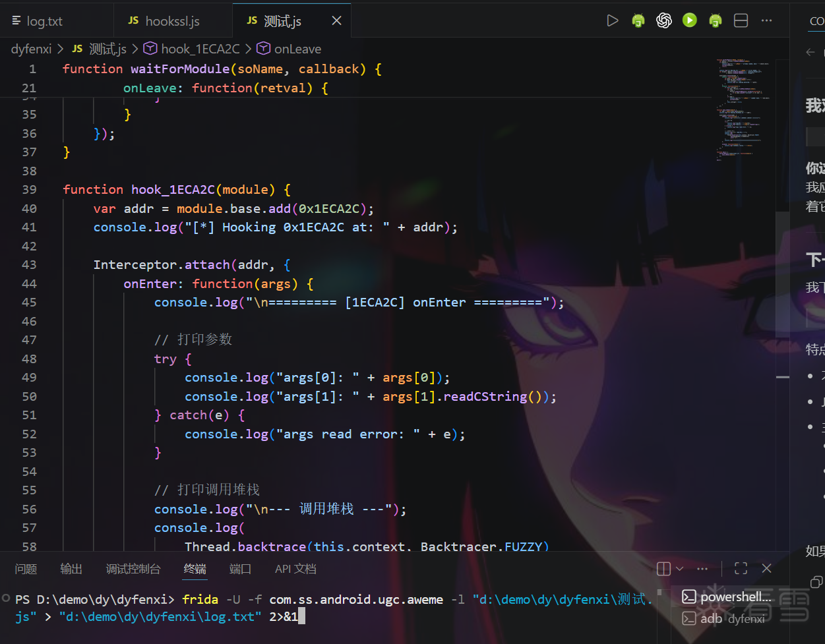Open the 测试.js breadcrumb dropdown
The height and width of the screenshot is (644, 825).
(107, 49)
